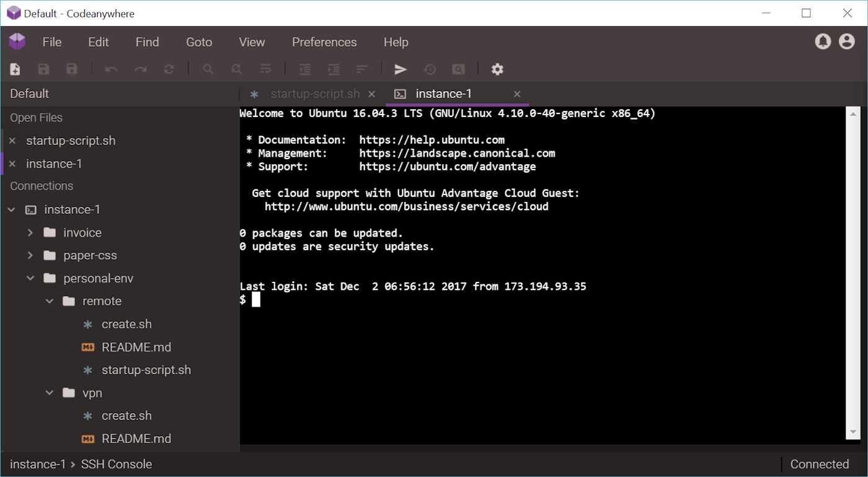Screen dimensions: 868x477
Task: Click the Default project header
Action: pos(30,94)
